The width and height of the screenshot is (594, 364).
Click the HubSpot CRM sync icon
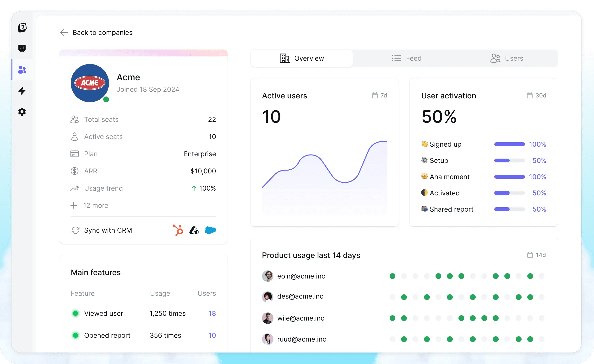tap(178, 230)
